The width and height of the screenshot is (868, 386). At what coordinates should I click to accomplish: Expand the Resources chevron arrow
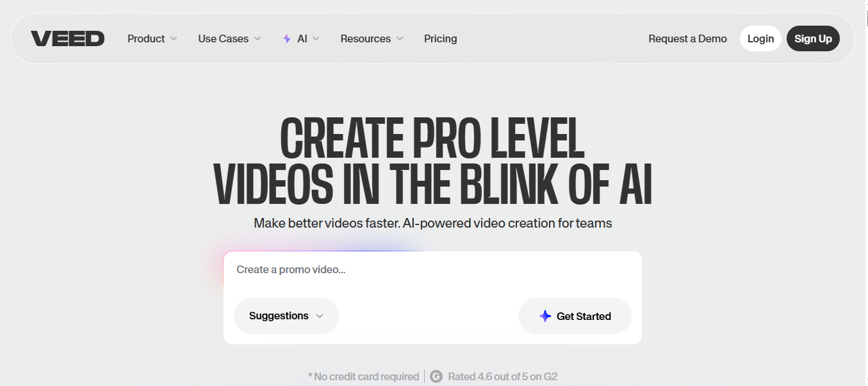[400, 38]
